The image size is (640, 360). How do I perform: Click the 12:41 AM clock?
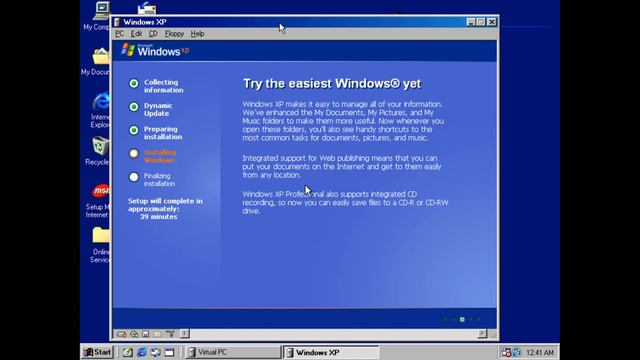coord(540,352)
